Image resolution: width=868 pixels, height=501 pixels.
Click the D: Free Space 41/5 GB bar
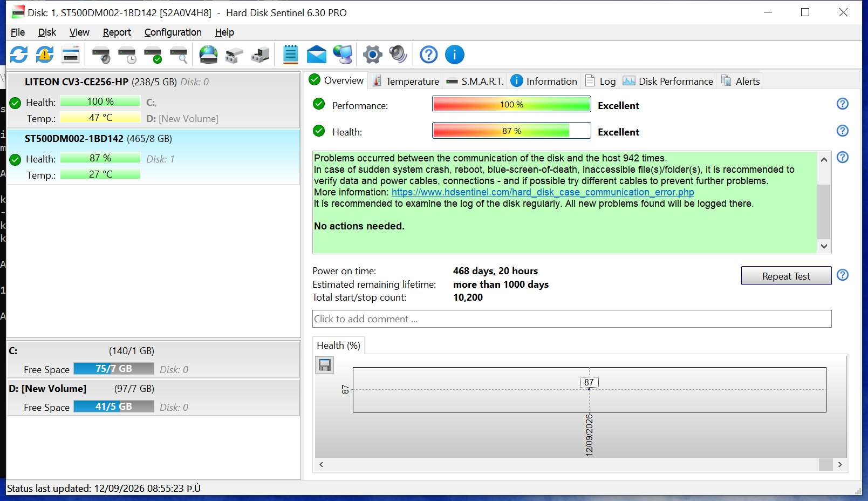(114, 407)
